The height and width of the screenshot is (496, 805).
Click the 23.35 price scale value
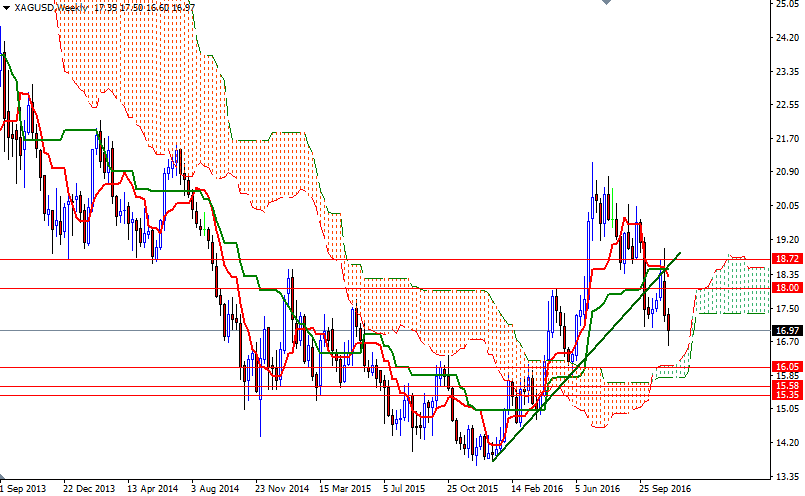(x=788, y=71)
